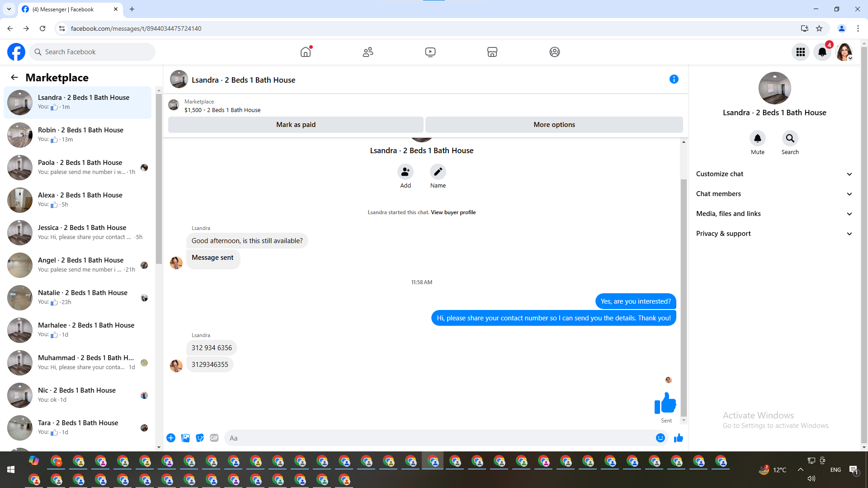Click the Lsandra chat header title
The width and height of the screenshot is (868, 488).
[243, 80]
